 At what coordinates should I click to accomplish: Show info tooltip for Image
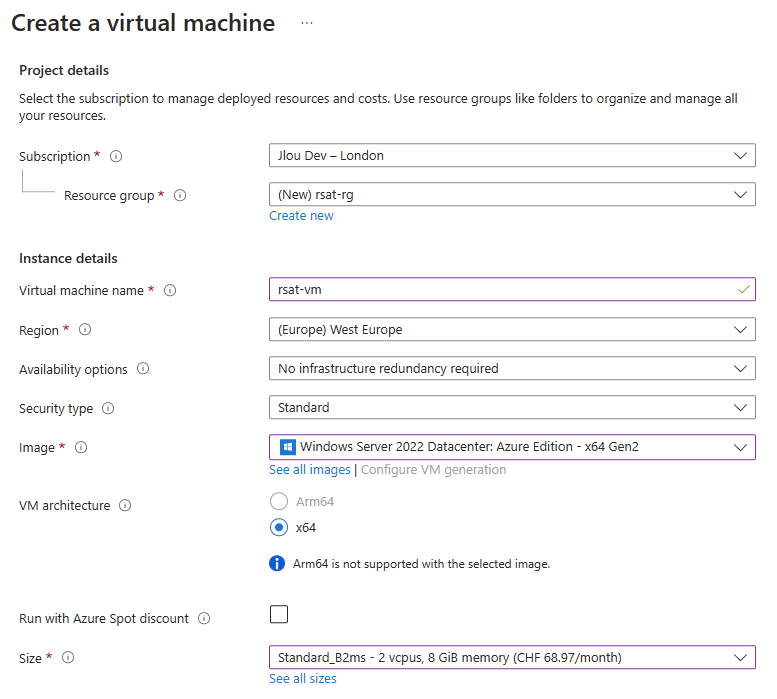(x=81, y=447)
